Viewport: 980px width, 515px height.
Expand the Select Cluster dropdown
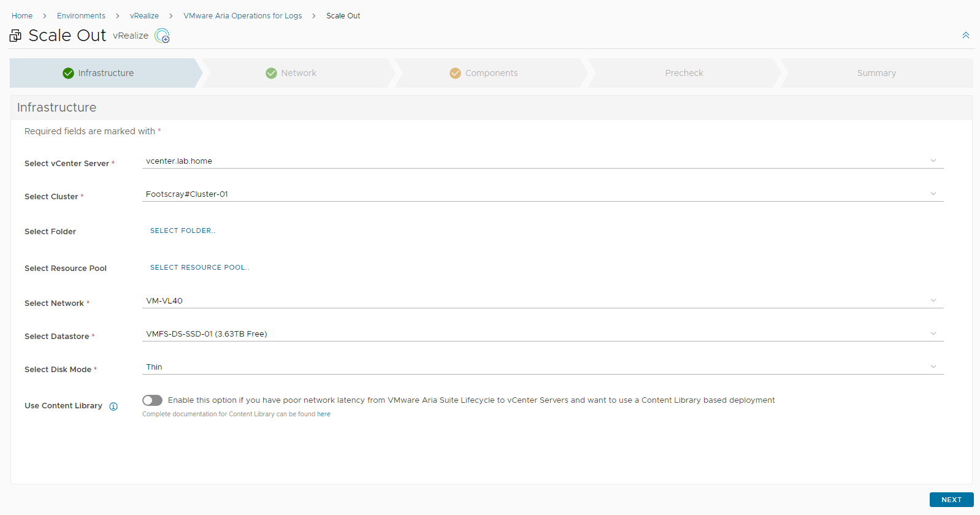(x=542, y=194)
